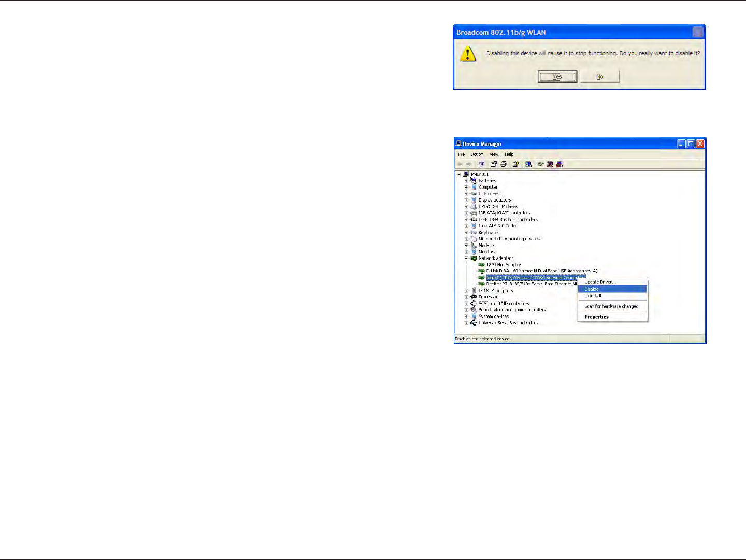Select the 1394 Net Adapter entry
Viewport: 746px width, 560px height.
(x=504, y=265)
